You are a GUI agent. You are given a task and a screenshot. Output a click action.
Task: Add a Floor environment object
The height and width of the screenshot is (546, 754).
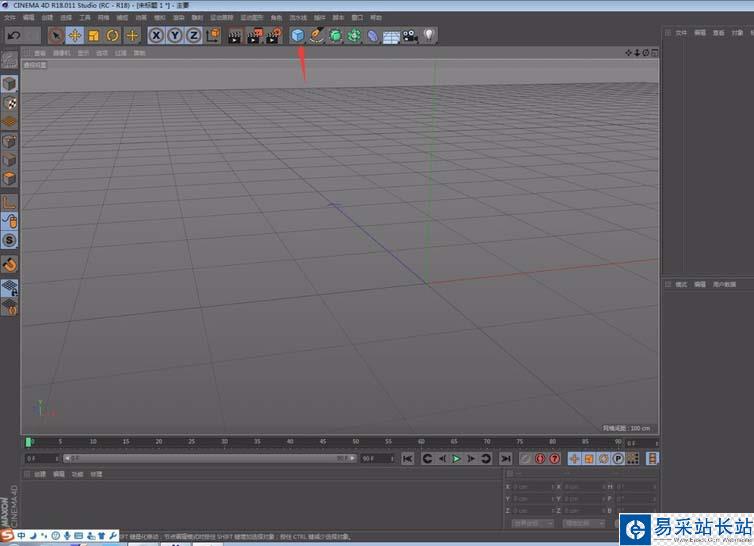[391, 37]
